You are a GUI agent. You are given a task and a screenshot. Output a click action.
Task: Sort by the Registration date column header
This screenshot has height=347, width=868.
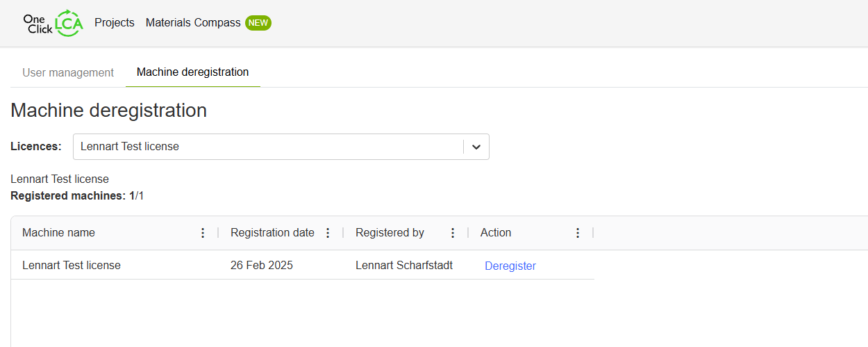point(272,233)
